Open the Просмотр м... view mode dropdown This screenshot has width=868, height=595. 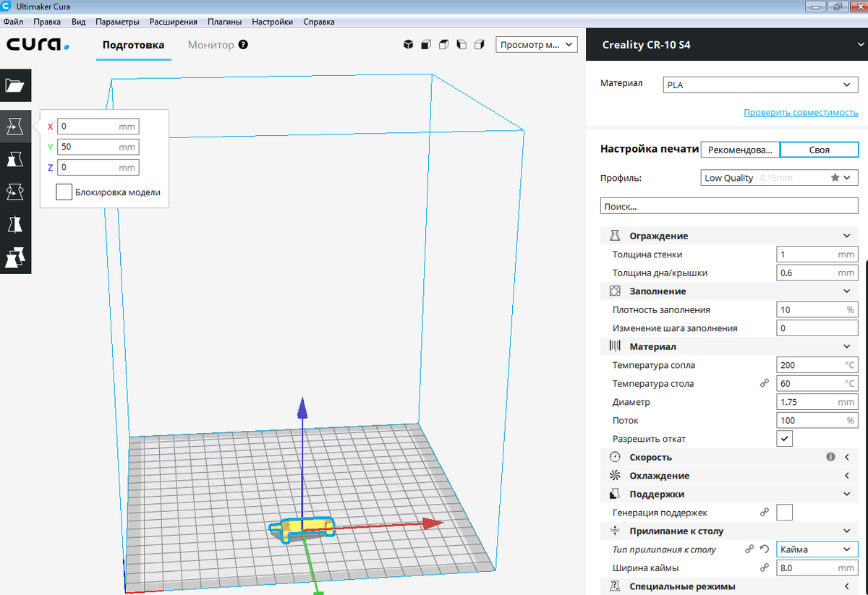(537, 45)
